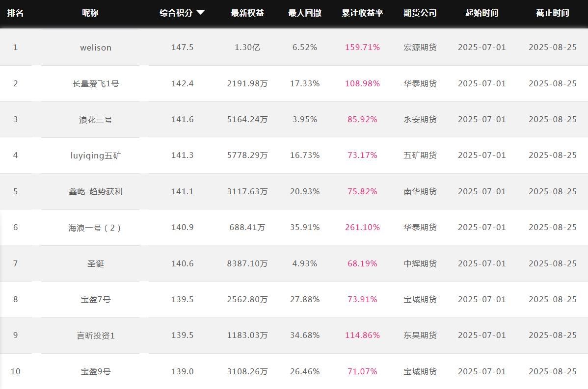Select the 71.07% return value
Image resolution: width=588 pixels, height=389 pixels.
pos(362,371)
